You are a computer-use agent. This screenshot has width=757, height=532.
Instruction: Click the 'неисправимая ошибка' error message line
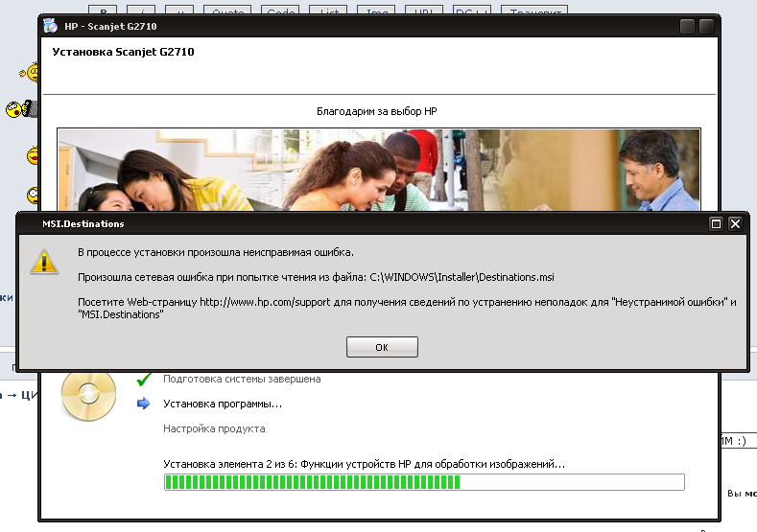(x=216, y=252)
